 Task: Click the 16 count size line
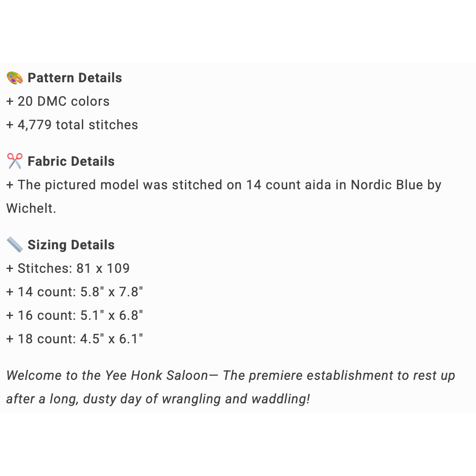point(75,315)
